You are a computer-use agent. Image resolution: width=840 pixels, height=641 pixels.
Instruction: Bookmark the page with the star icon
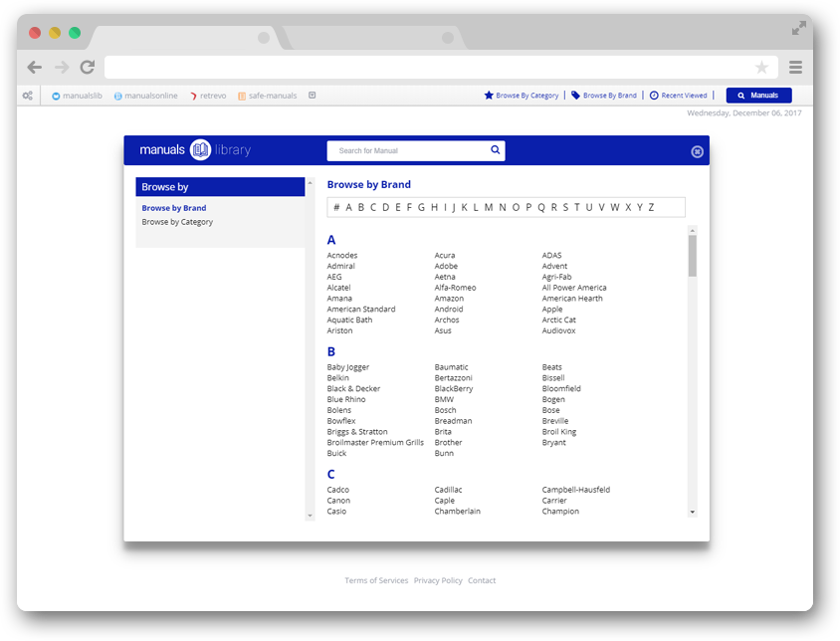click(x=761, y=67)
